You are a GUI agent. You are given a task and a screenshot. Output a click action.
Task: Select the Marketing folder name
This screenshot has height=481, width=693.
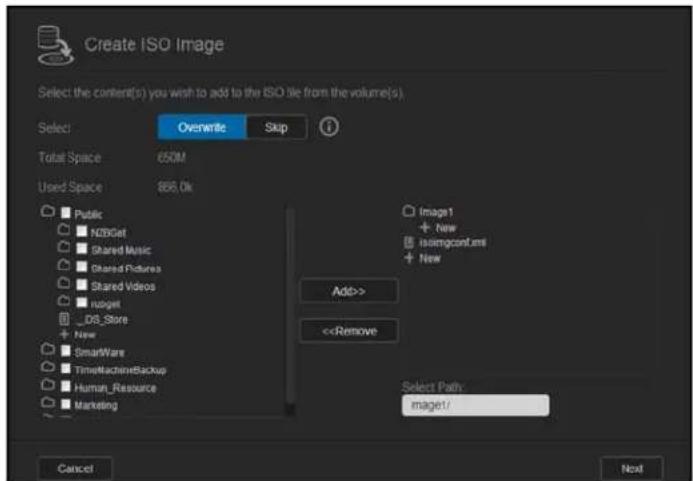[96, 405]
